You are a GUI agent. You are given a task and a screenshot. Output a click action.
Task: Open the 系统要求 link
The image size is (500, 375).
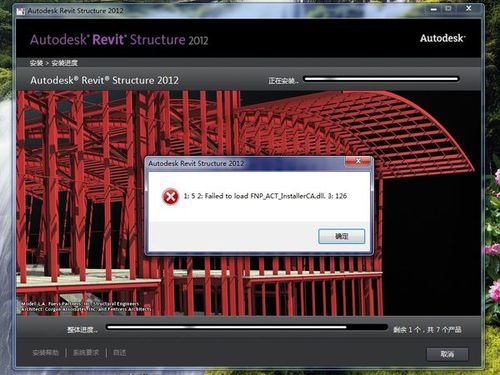click(x=86, y=353)
